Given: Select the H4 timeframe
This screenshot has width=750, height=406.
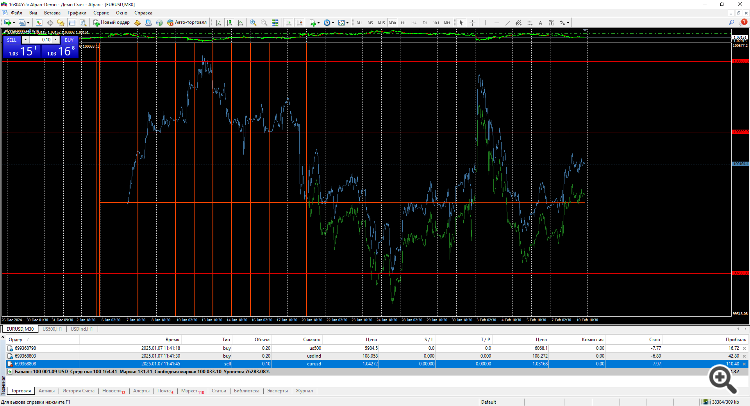Looking at the screenshot, I should [414, 22].
